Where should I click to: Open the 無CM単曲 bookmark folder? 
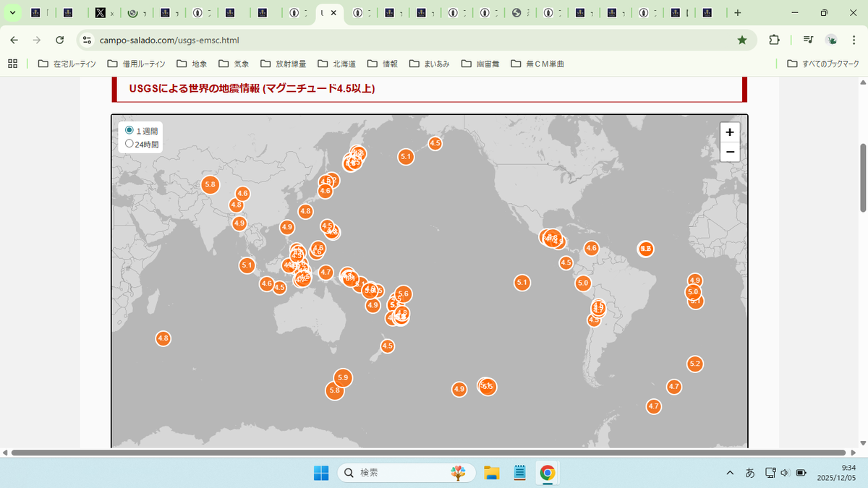537,64
